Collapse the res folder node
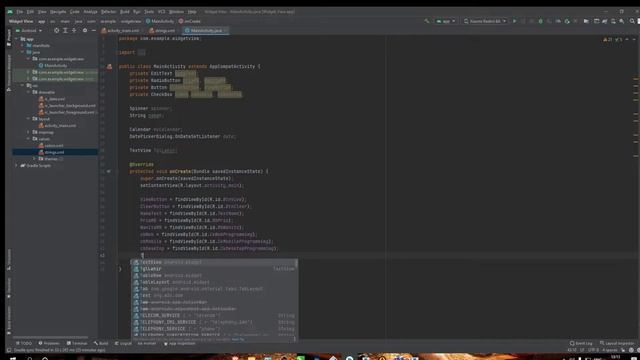The image size is (640, 360). (x=22, y=86)
